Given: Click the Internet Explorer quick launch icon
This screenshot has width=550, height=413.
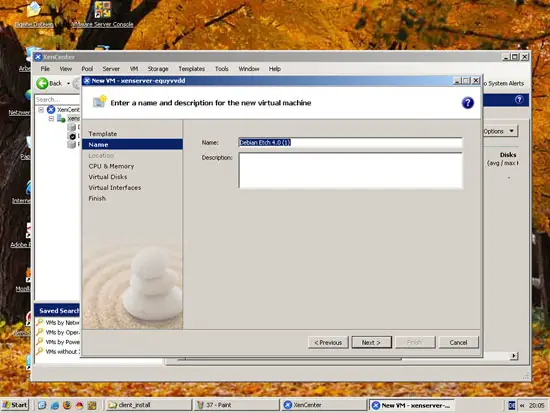Looking at the screenshot, I should point(55,405).
